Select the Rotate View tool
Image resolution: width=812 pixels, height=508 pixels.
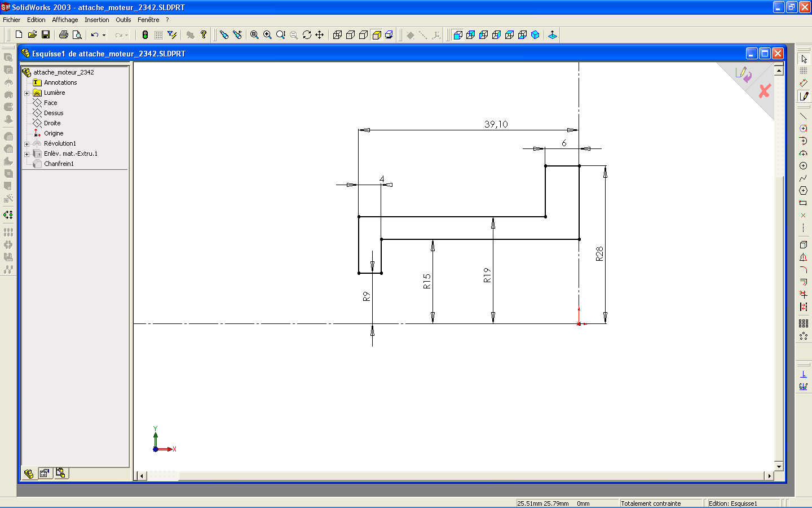point(307,35)
